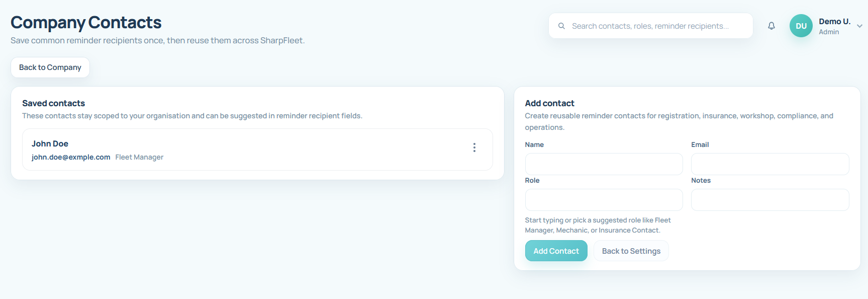
Task: Click the Add contact panel heading
Action: point(549,103)
